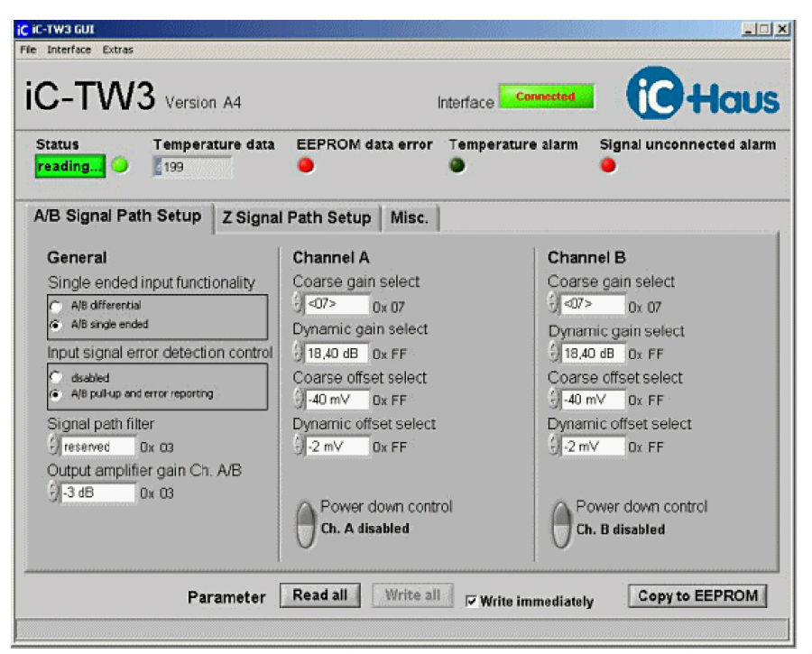Toggle the Write immediately checkbox
Image resolution: width=812 pixels, height=654 pixels.
[x=471, y=601]
